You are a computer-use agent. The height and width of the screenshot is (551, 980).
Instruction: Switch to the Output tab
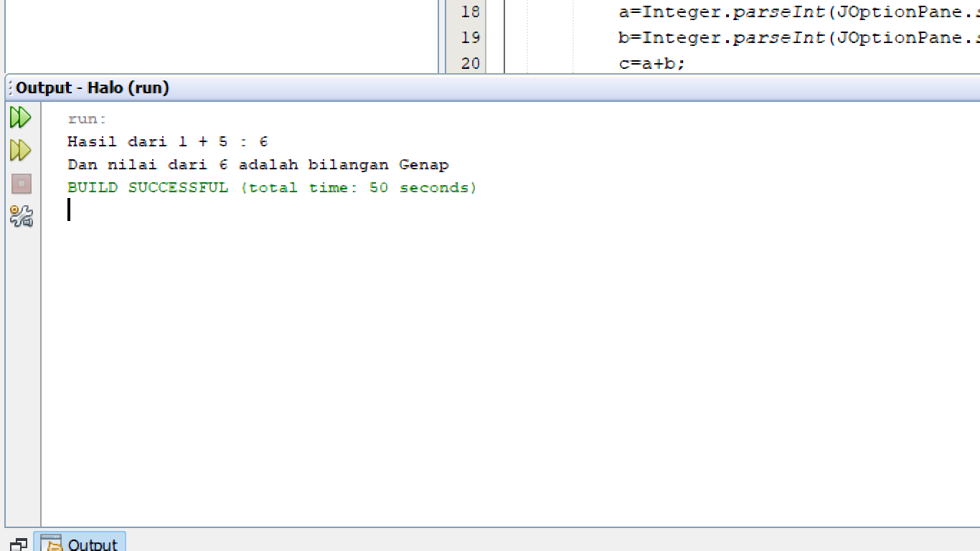tap(80, 544)
